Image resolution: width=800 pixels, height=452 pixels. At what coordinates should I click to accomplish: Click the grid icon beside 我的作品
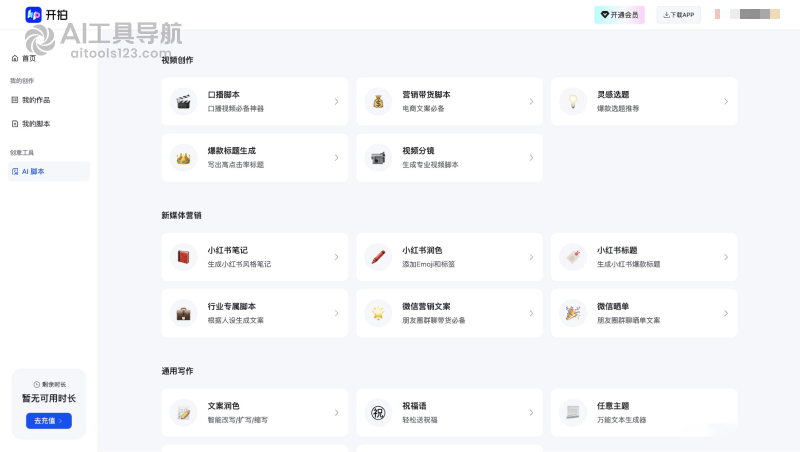[x=15, y=100]
